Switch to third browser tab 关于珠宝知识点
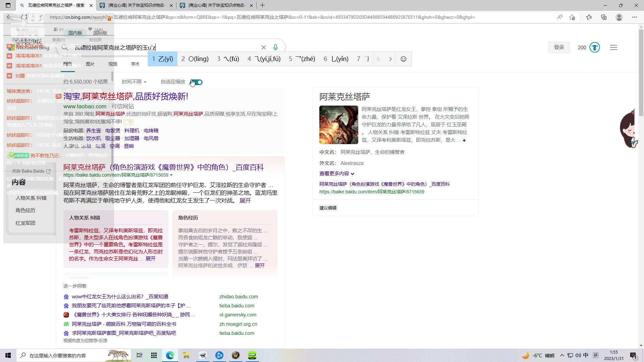The width and height of the screenshot is (644, 362). click(x=216, y=5)
